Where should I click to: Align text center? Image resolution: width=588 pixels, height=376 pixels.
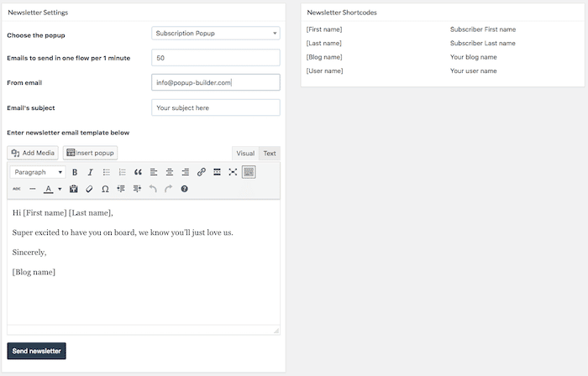pos(170,172)
